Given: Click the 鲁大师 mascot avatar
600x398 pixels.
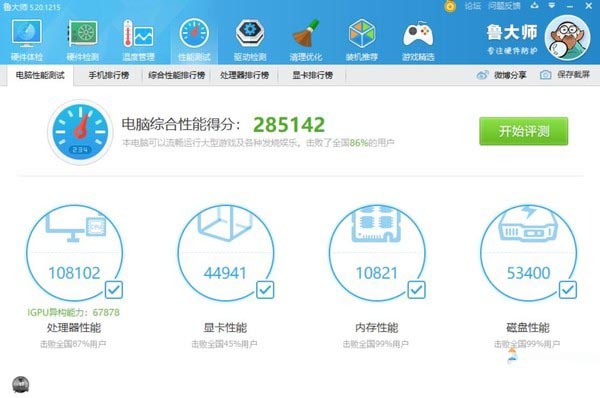Looking at the screenshot, I should click(567, 38).
